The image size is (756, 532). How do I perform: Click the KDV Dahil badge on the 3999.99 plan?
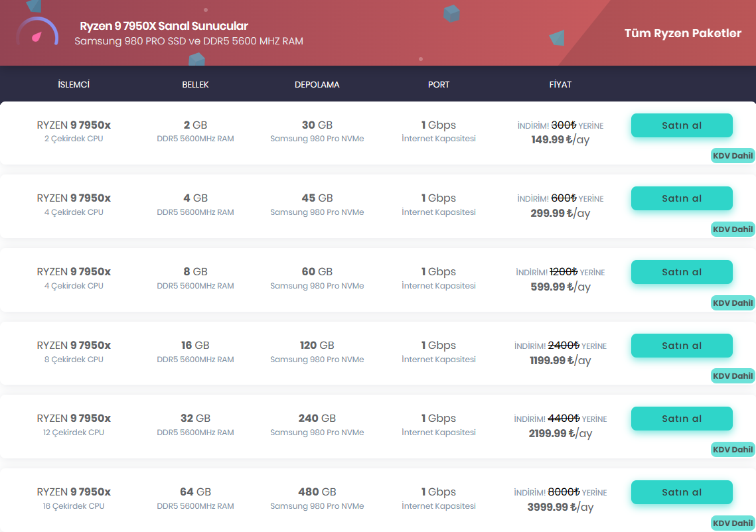tap(732, 523)
